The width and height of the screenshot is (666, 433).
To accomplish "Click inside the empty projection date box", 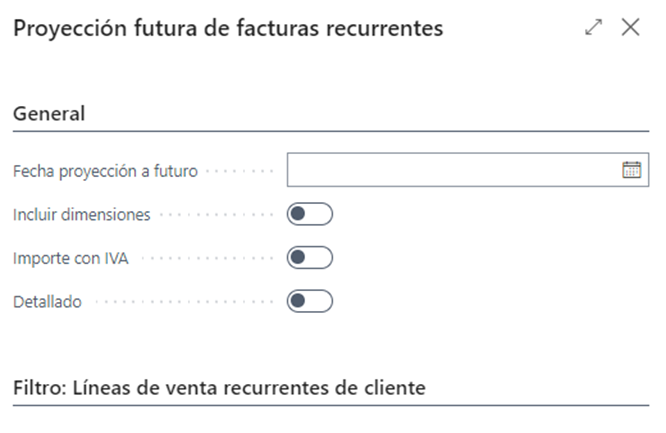I will click(454, 170).
